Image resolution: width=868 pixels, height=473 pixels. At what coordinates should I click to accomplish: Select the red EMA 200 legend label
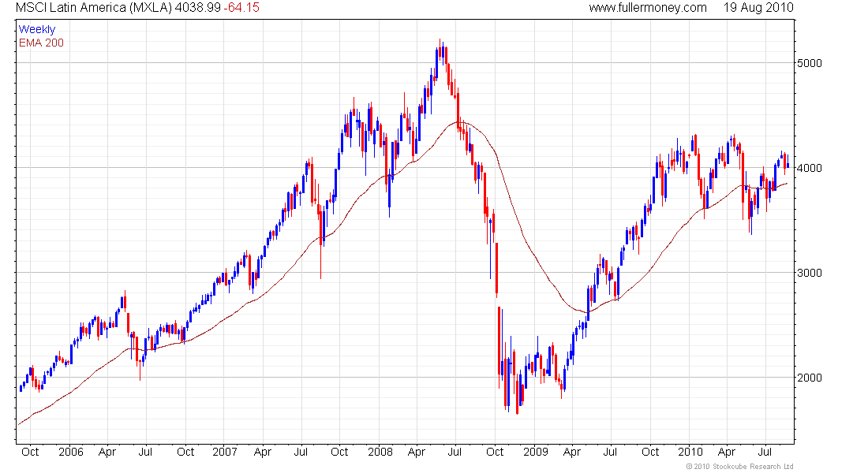click(41, 43)
